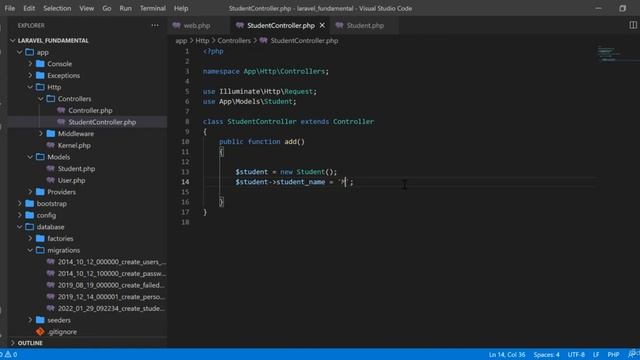Minimize the Visual Studio Code window
Image resolution: width=640 pixels, height=360 pixels.
click(598, 8)
